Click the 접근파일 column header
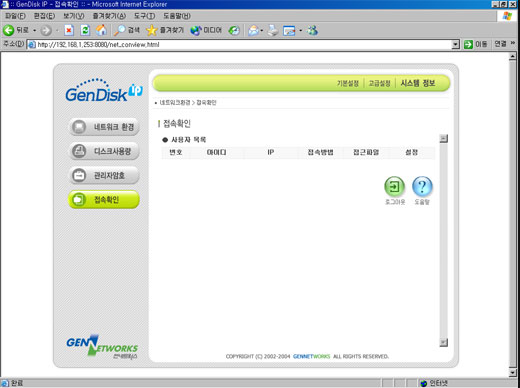Viewport: 520px width, 388px height. [366, 152]
